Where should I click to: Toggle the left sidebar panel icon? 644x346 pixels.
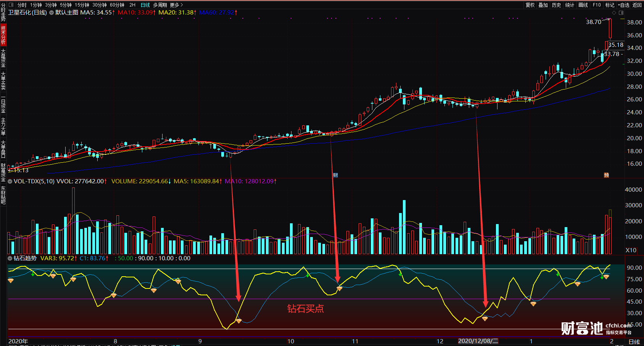click(x=11, y=5)
